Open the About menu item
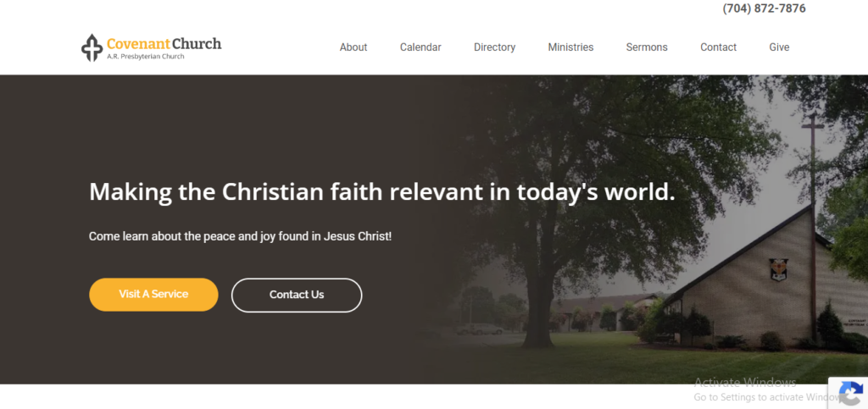The image size is (868, 409). click(353, 47)
